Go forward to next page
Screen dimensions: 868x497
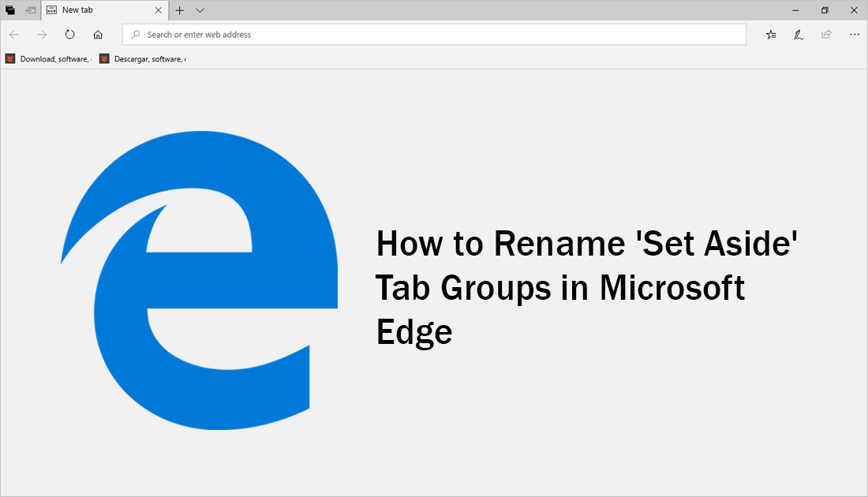click(42, 34)
